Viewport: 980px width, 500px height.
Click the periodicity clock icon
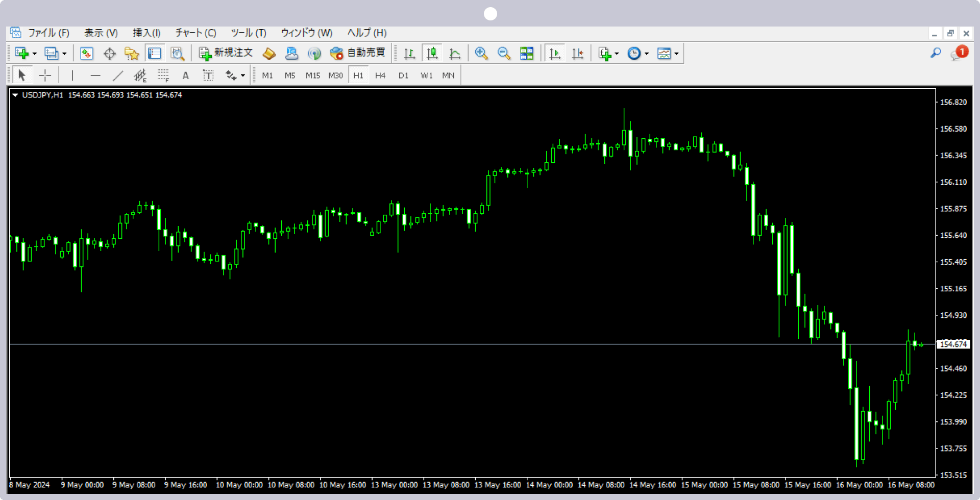634,53
